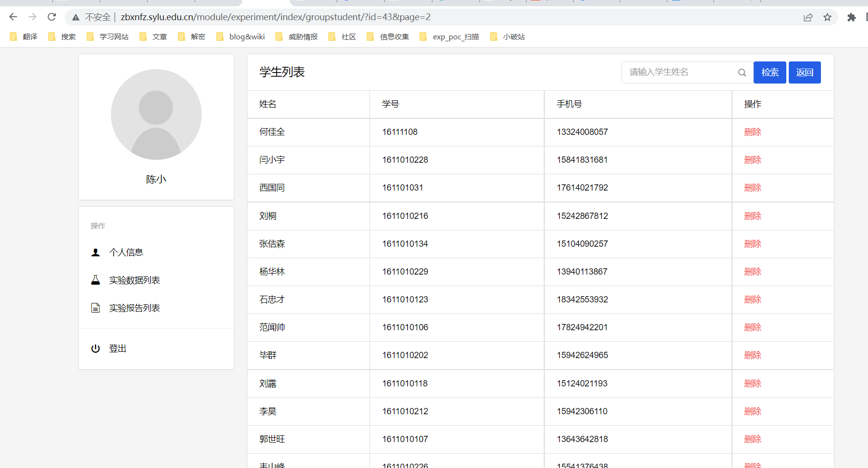Open the 文章 bookmark folder
Image resolution: width=868 pixels, height=468 pixels.
[153, 37]
